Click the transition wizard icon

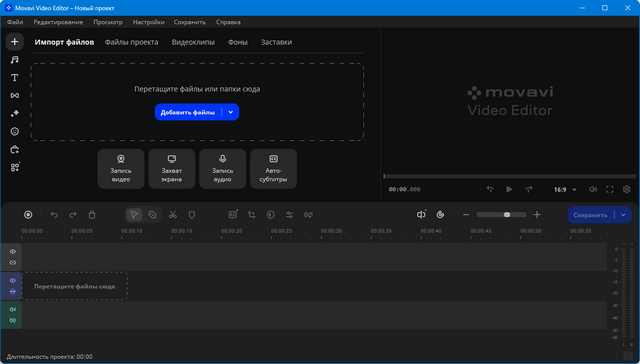[308, 215]
